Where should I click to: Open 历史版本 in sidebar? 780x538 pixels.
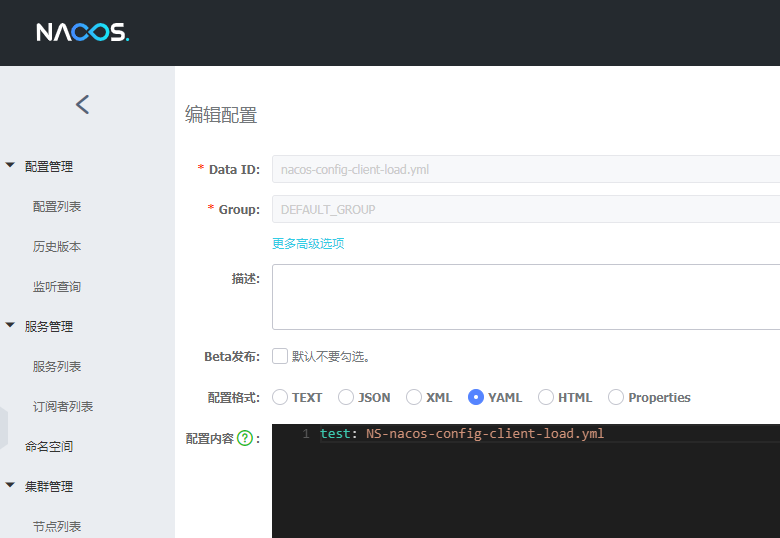(57, 247)
